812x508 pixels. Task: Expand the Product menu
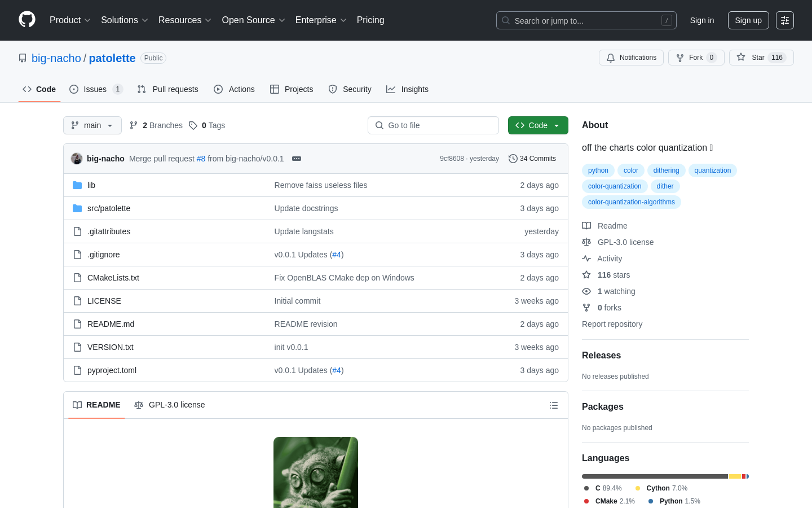pos(70,20)
